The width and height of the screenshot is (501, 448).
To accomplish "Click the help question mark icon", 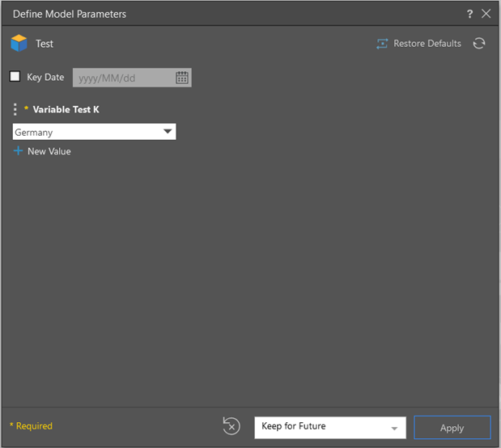I will tap(470, 14).
